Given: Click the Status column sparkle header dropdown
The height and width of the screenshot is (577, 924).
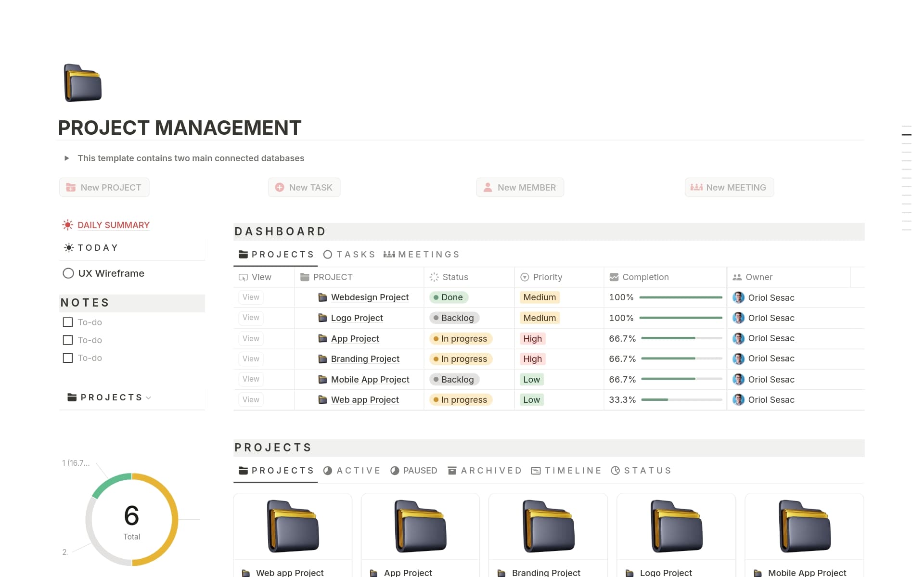Looking at the screenshot, I should click(x=434, y=277).
